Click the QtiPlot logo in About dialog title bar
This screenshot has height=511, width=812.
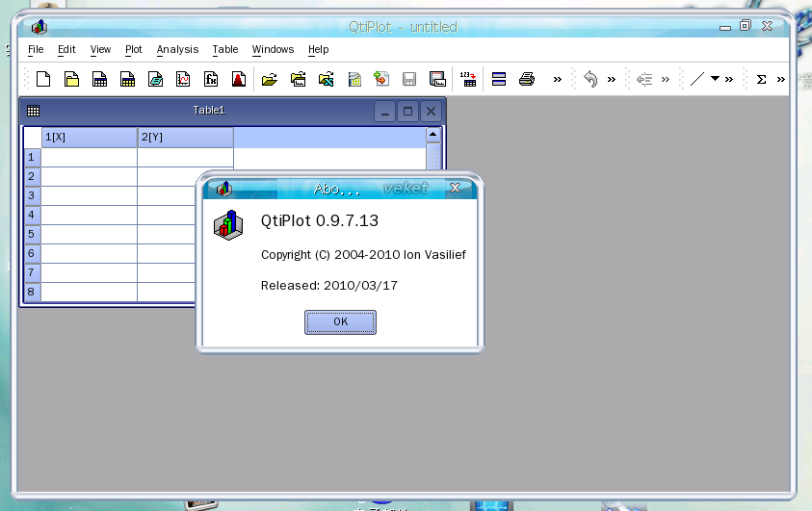click(x=224, y=189)
